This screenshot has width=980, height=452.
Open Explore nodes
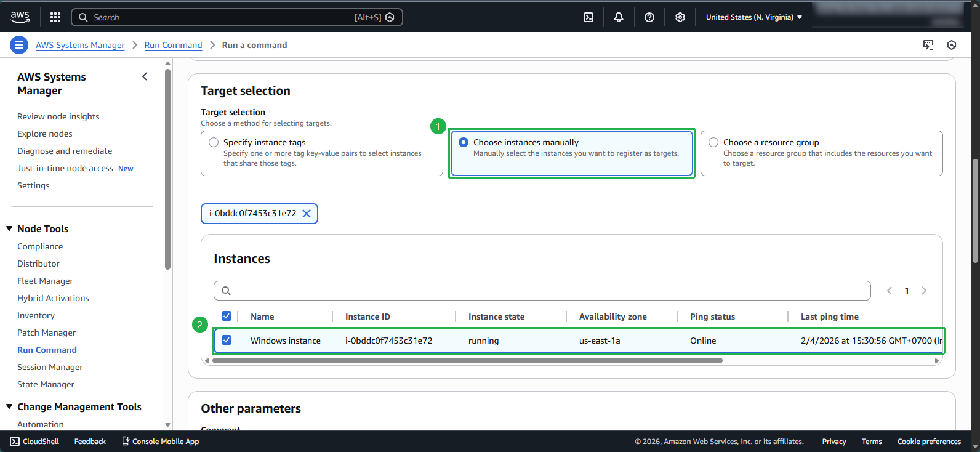[45, 134]
